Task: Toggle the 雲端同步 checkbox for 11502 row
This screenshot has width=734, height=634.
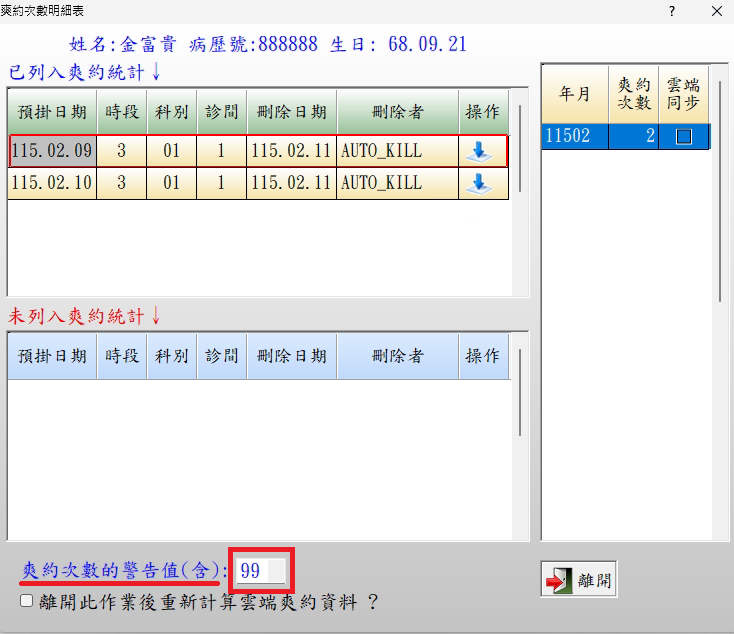Action: (x=683, y=138)
